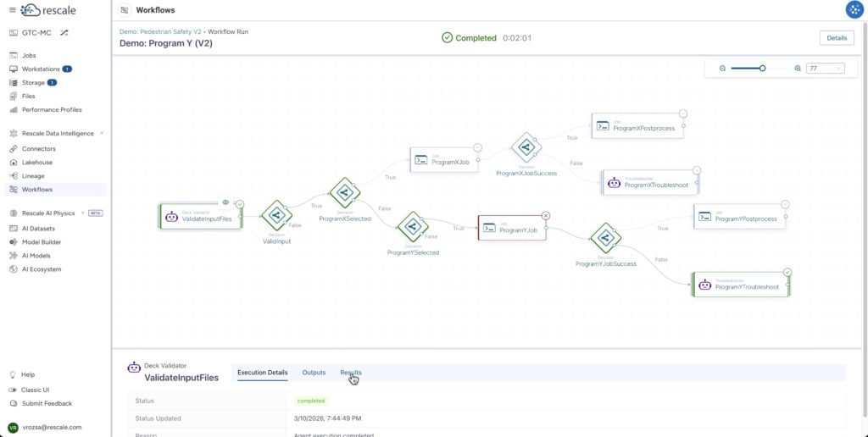Viewport: 868px width, 437px height.
Task: Click the minus badge on ProgramYPostprocess node
Action: click(x=785, y=204)
